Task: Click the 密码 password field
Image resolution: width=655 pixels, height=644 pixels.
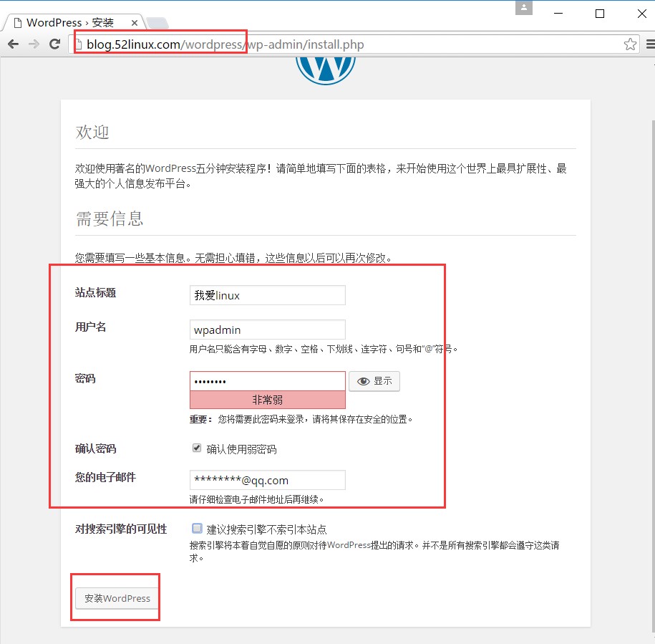Action: point(267,381)
